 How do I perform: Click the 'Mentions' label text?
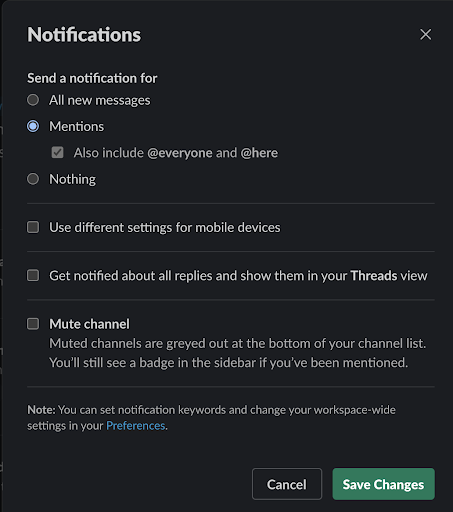point(77,126)
